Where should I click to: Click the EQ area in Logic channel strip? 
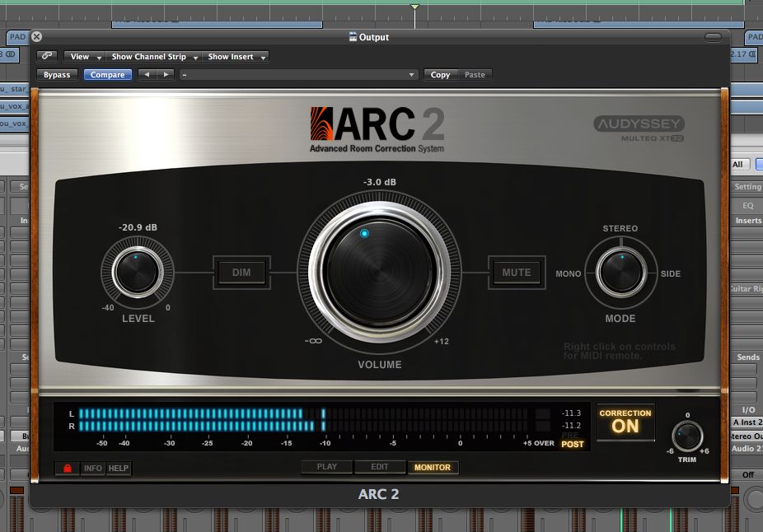[748, 206]
